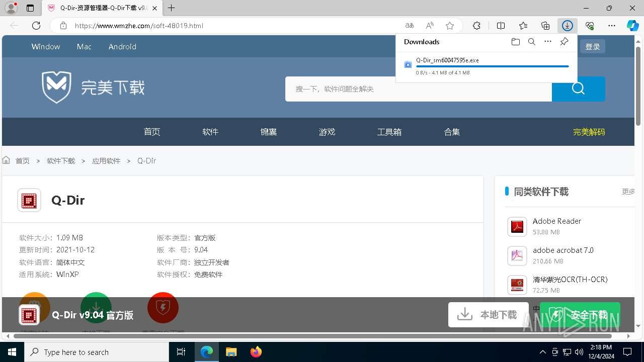Open the notification center icon
Screen dimensions: 644x362
627,352
